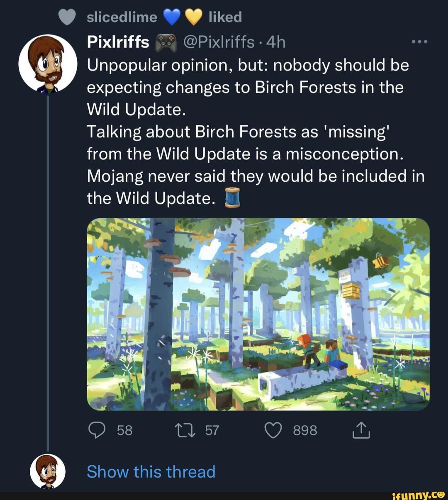Show this thread
The width and height of the screenshot is (448, 500).
coord(151,472)
